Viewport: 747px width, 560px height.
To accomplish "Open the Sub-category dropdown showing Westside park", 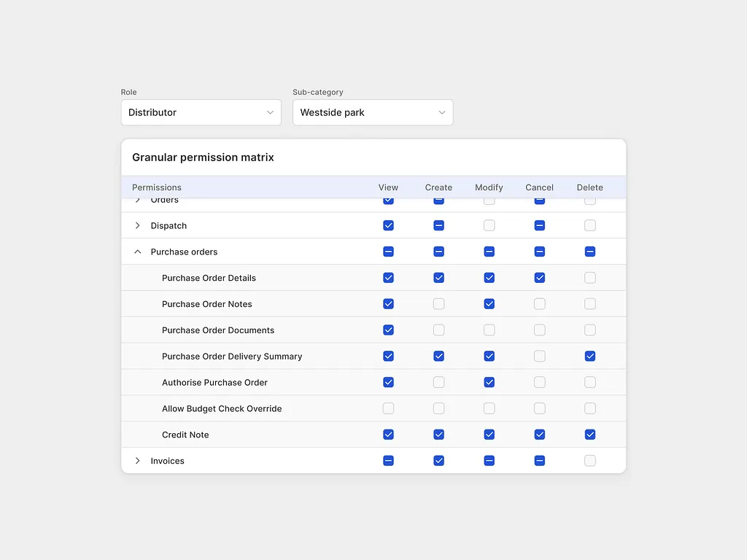I will [x=373, y=112].
